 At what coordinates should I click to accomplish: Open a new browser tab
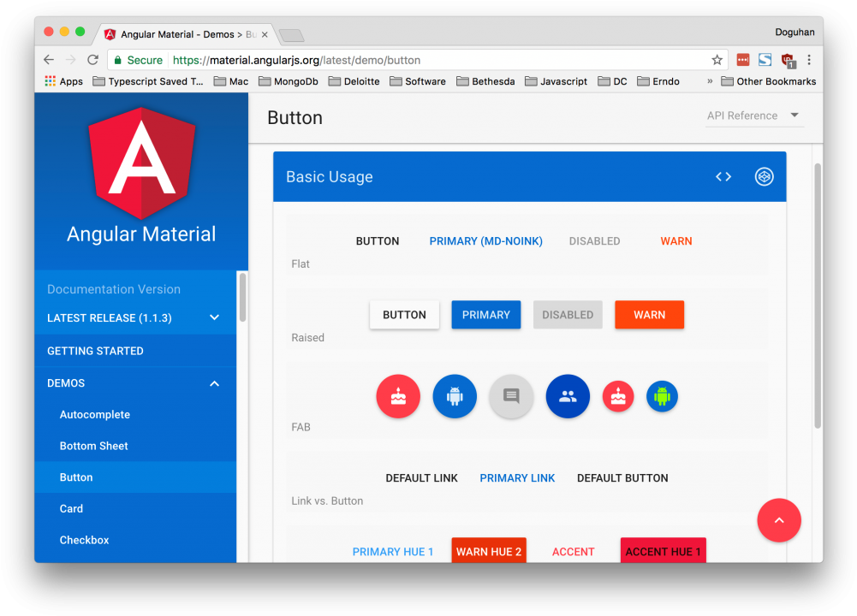point(291,35)
